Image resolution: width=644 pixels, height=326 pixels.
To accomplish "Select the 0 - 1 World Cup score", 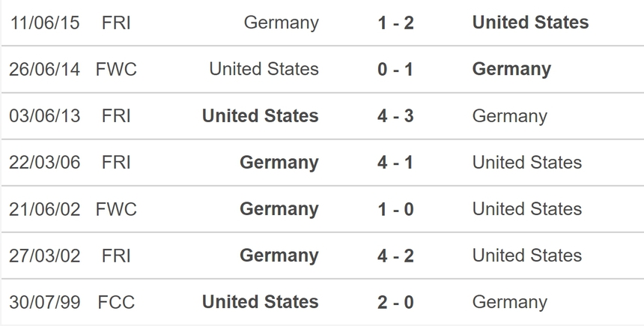I will tap(395, 69).
